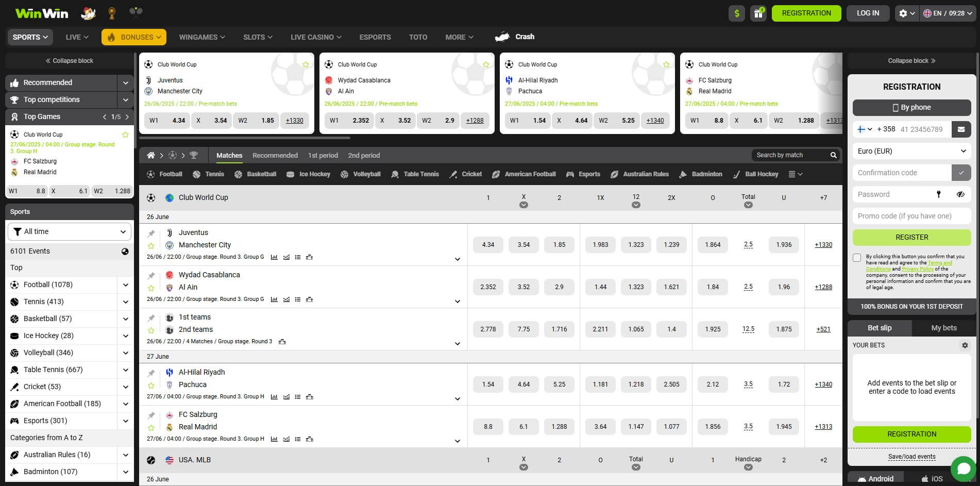Image resolution: width=980 pixels, height=486 pixels.
Task: Open bet slip settings gear
Action: 965,345
